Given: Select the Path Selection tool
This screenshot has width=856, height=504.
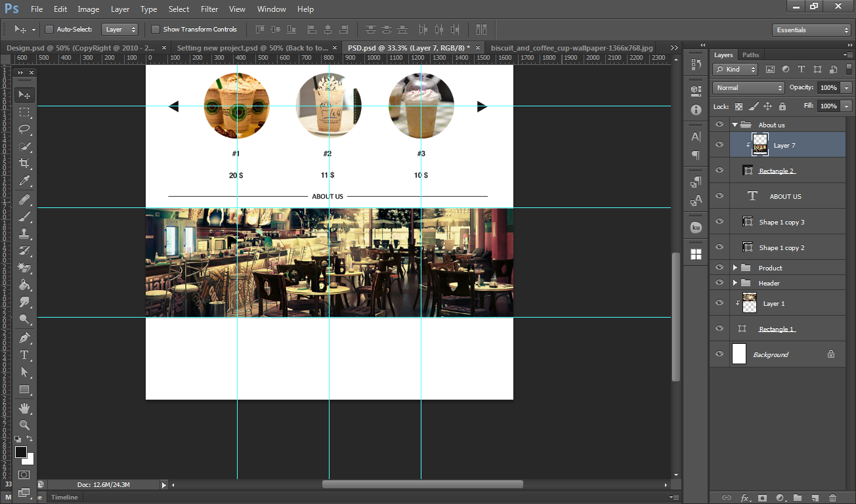Looking at the screenshot, I should coord(24,372).
